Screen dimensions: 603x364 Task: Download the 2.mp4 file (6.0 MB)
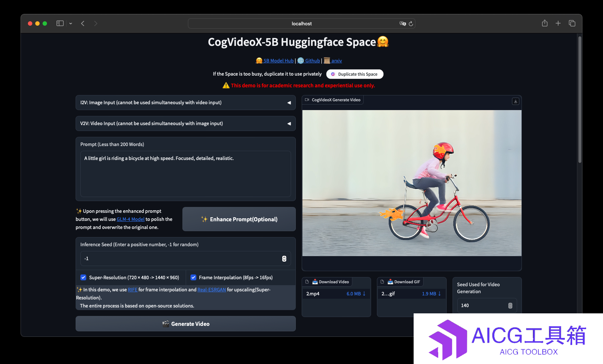(x=356, y=294)
